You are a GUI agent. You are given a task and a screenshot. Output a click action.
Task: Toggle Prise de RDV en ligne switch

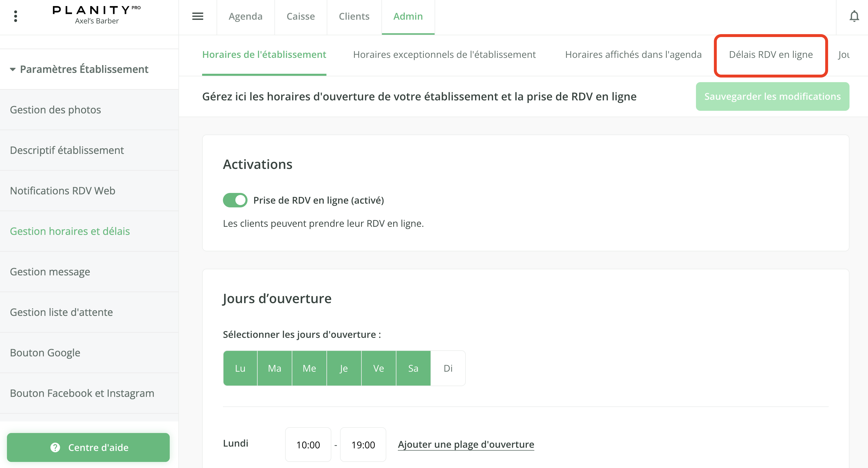[x=235, y=200]
